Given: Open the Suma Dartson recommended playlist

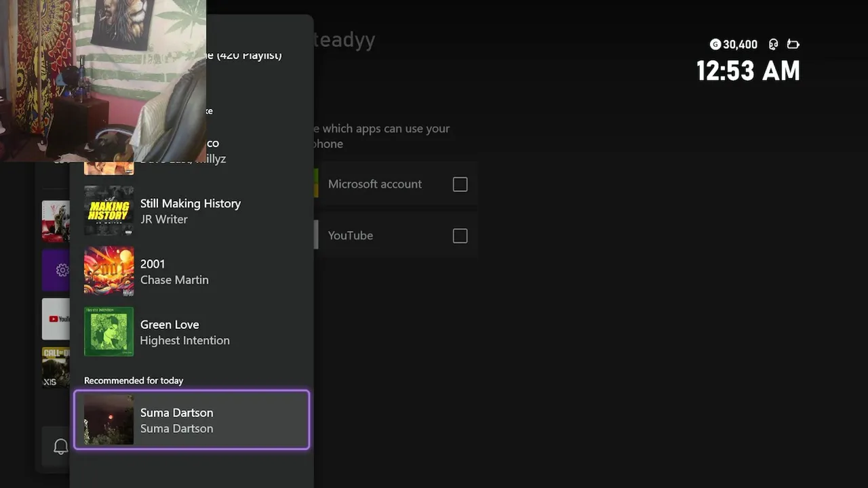Looking at the screenshot, I should coord(191,420).
